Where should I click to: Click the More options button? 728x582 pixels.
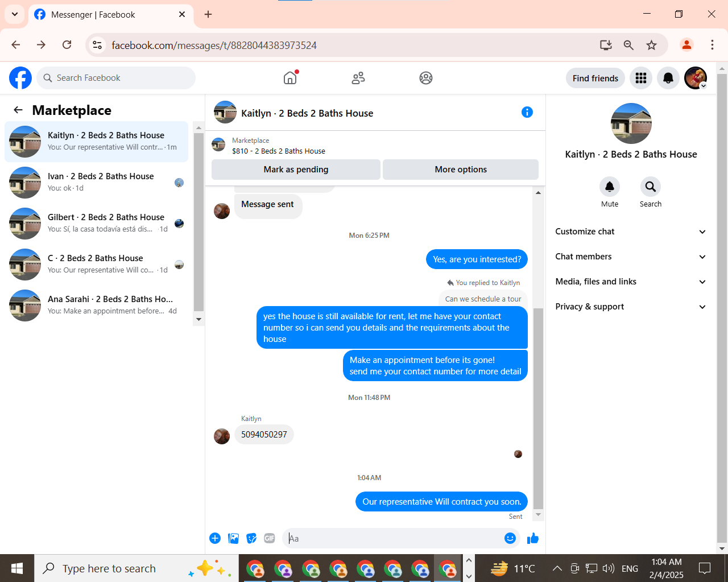pyautogui.click(x=461, y=170)
